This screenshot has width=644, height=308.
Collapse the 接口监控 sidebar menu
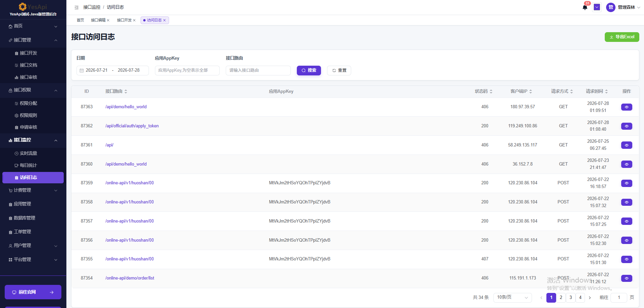33,140
